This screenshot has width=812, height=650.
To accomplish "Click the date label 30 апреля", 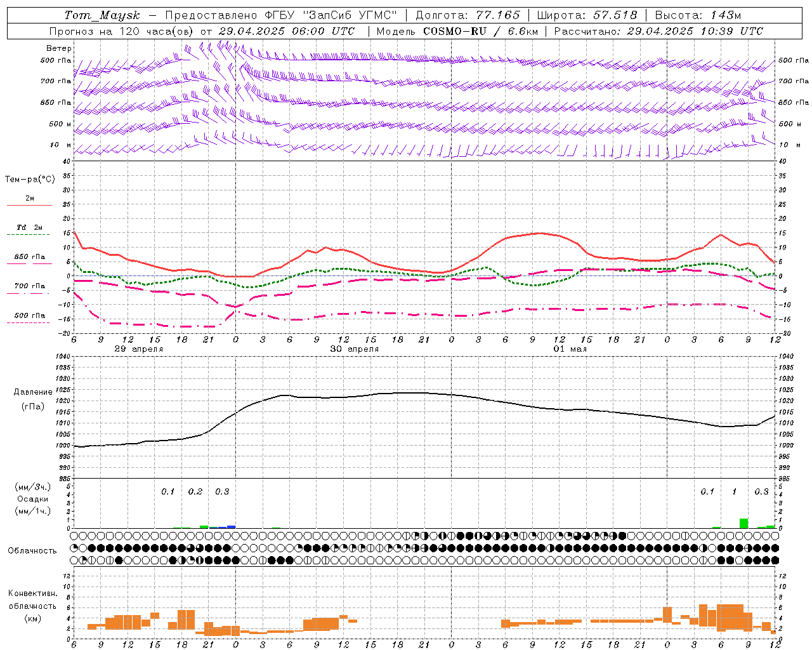I will point(354,349).
